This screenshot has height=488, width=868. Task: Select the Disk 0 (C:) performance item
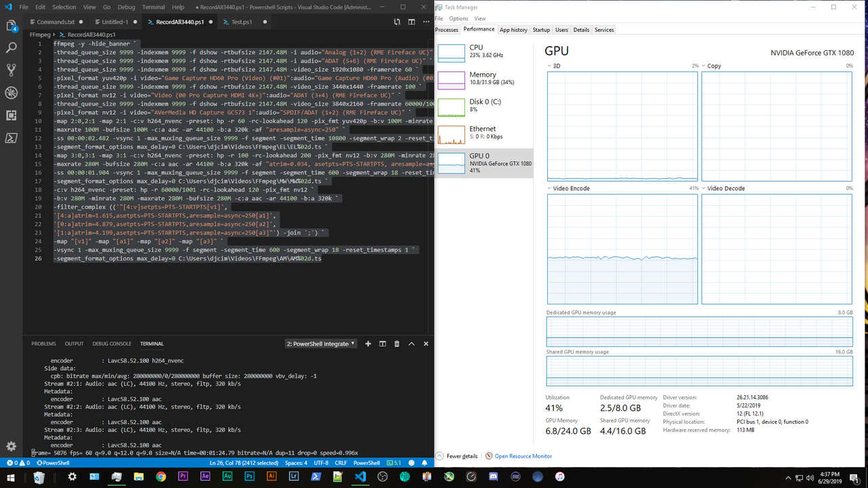tap(484, 108)
